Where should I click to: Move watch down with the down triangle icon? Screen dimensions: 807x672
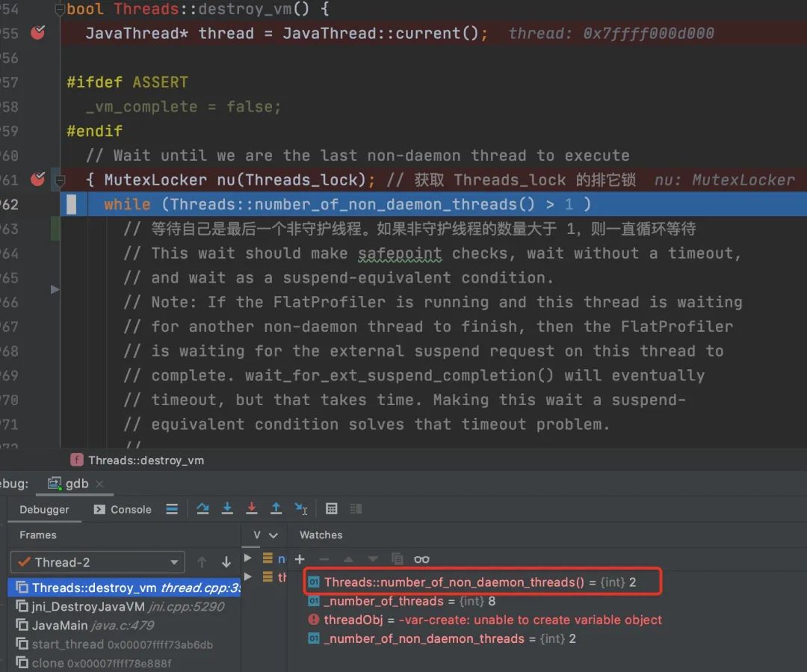[373, 558]
